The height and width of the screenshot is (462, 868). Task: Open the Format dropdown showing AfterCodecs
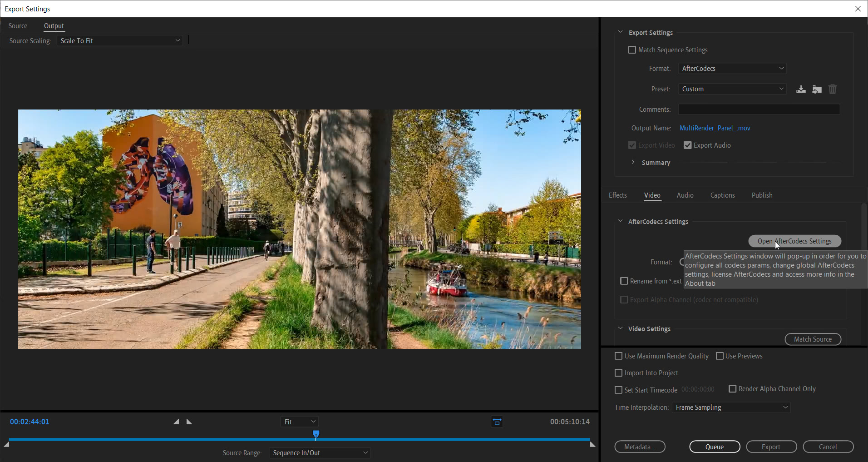coord(731,68)
